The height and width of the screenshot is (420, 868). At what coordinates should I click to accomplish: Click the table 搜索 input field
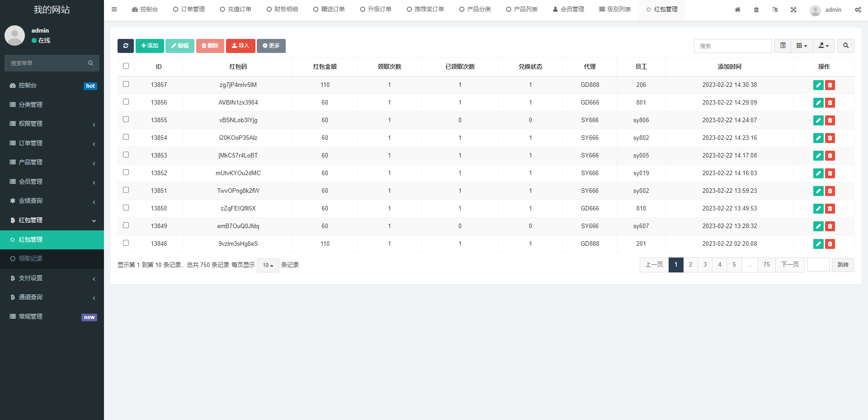click(x=732, y=46)
